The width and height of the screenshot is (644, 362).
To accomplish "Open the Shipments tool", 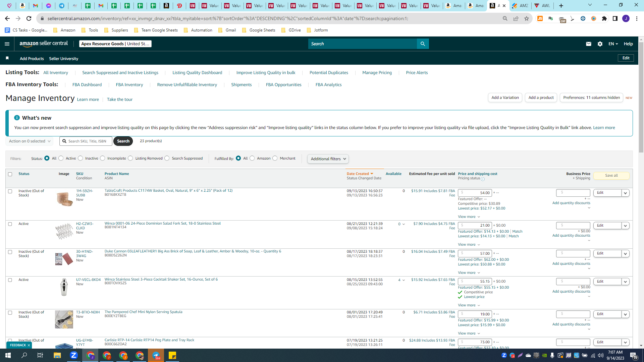I will tap(241, 85).
